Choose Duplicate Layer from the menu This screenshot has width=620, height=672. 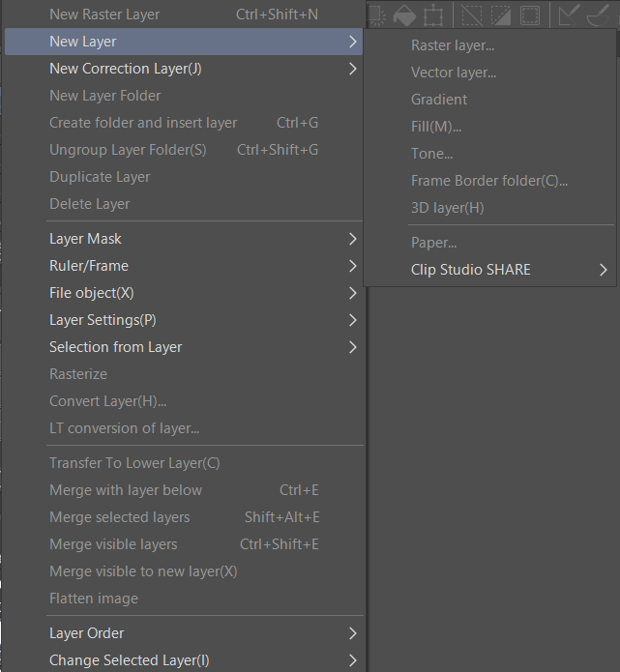184,177
